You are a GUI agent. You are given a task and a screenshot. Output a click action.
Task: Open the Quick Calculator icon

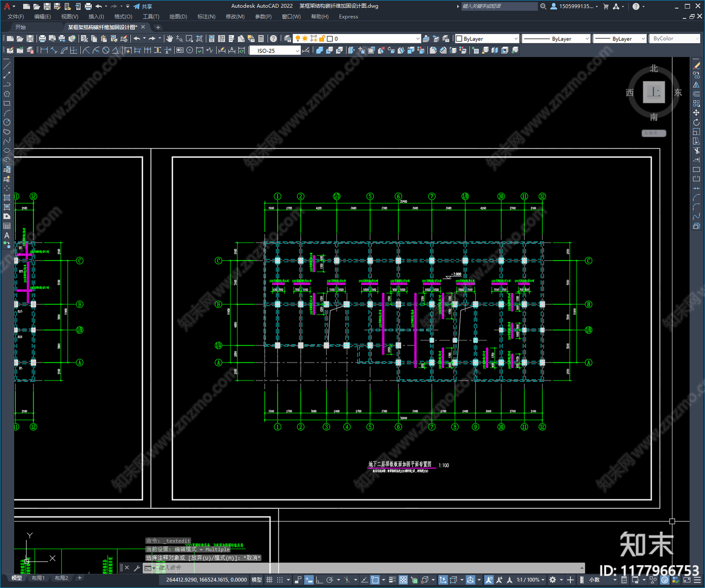tap(261, 39)
